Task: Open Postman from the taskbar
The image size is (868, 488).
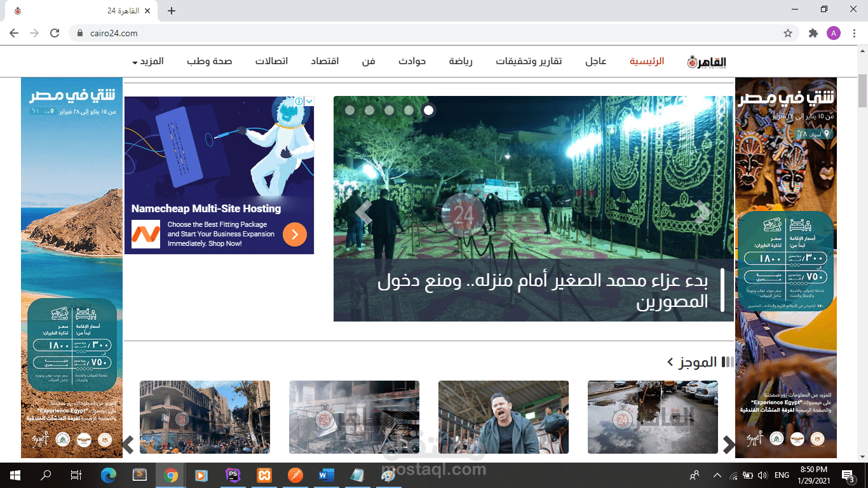Action: 295,475
